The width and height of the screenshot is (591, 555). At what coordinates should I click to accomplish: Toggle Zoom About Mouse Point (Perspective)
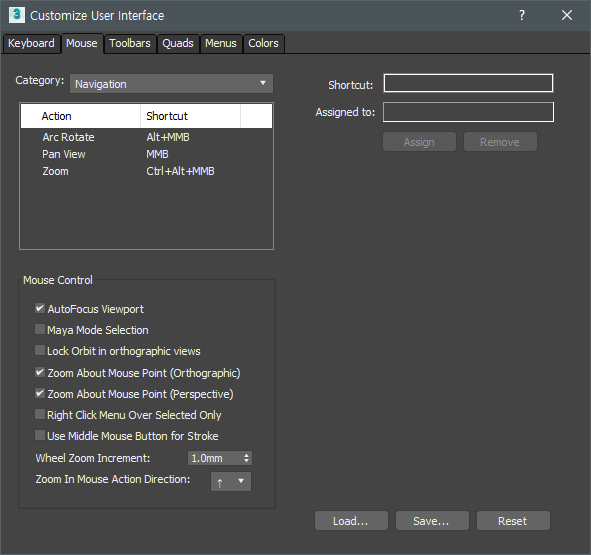tap(40, 394)
